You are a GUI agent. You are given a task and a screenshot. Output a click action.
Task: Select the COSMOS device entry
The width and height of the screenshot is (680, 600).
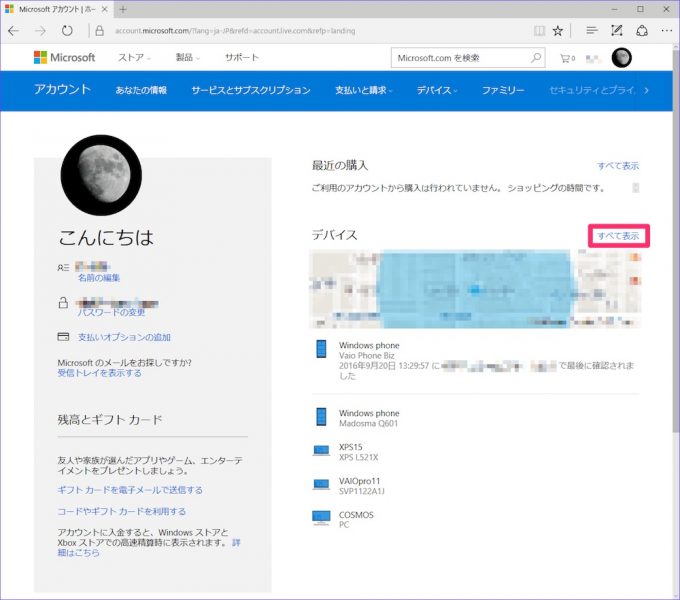(x=356, y=519)
